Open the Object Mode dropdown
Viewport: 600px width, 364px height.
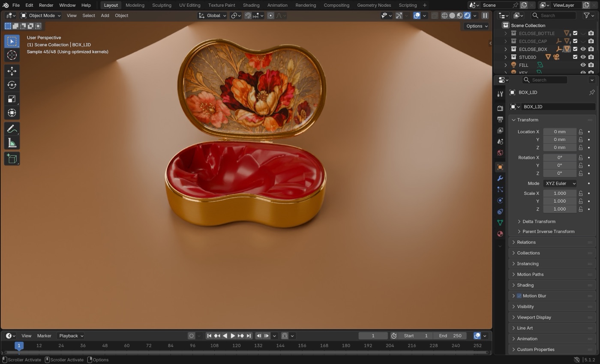41,15
